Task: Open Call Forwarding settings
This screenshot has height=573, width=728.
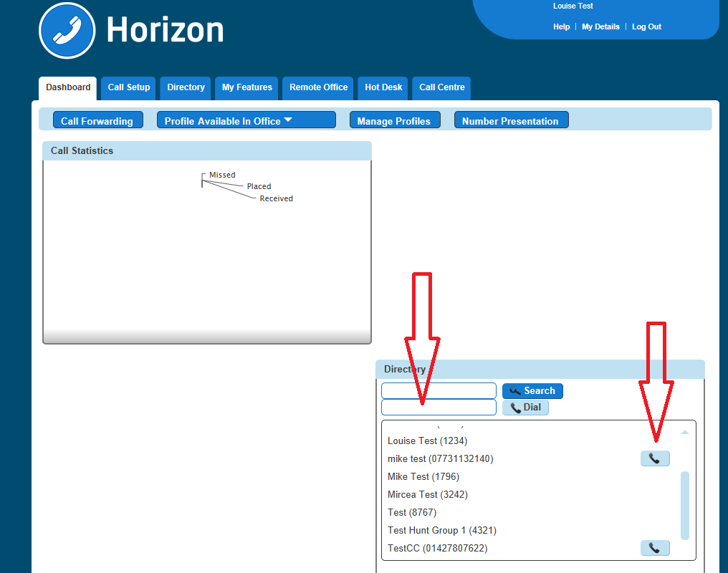Action: [98, 120]
